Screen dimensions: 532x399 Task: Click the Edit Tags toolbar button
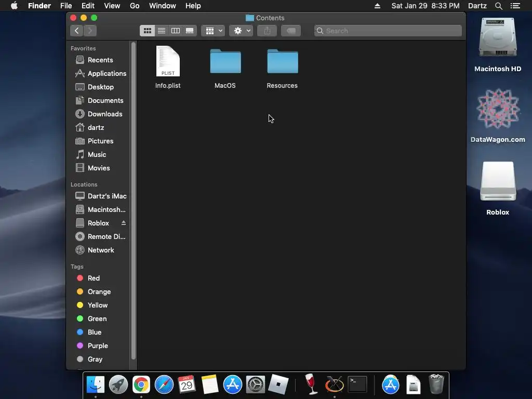click(291, 31)
